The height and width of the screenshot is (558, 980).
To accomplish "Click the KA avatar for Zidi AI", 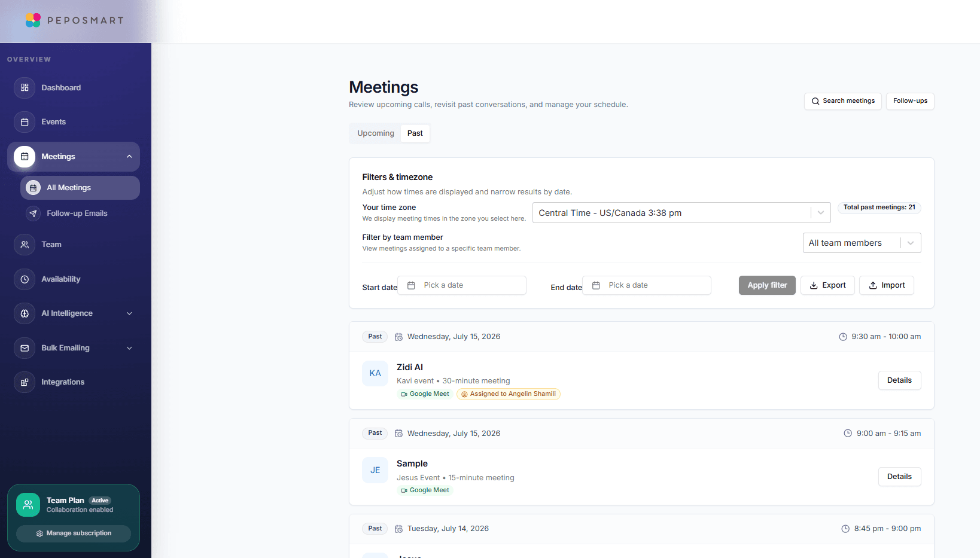I will pyautogui.click(x=375, y=373).
